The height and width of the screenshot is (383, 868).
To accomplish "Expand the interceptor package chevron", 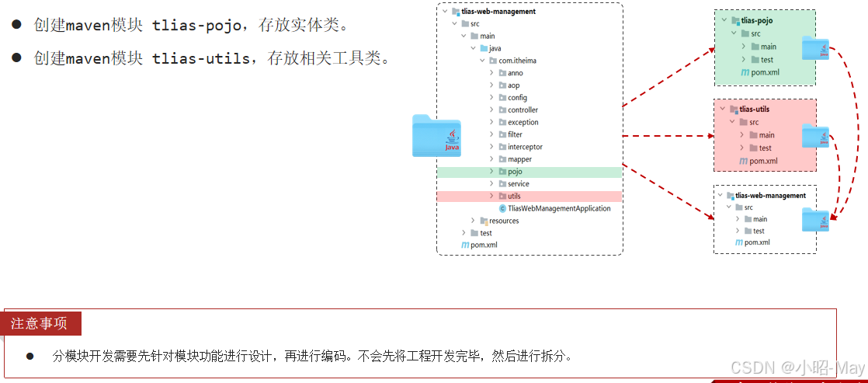I will pos(491,147).
